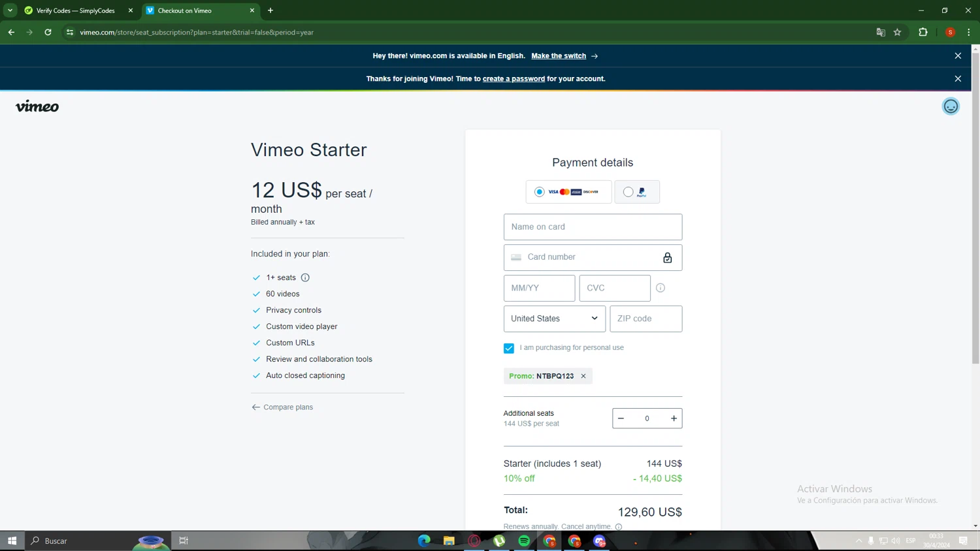Remove the NTBPQ123 promo code

coord(583,376)
